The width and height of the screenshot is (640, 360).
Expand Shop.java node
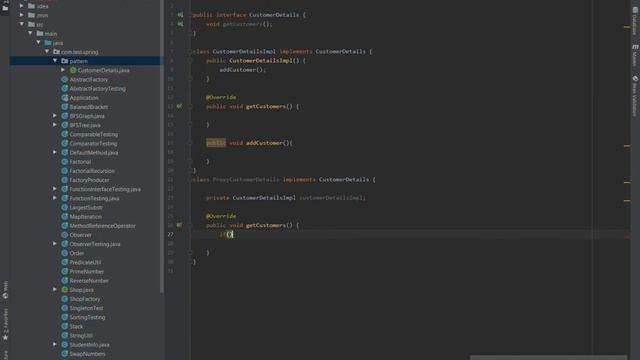[55, 289]
